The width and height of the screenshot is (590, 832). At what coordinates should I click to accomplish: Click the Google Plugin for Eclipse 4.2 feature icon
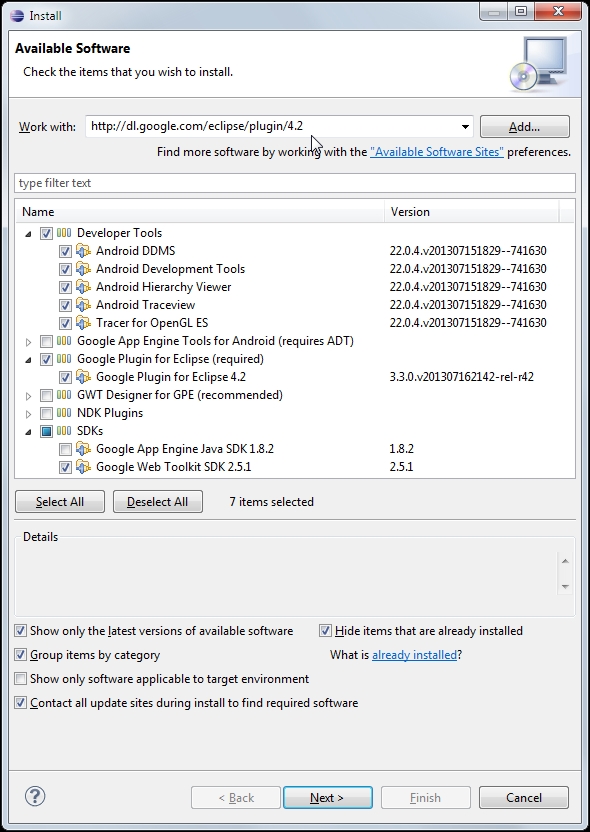83,377
